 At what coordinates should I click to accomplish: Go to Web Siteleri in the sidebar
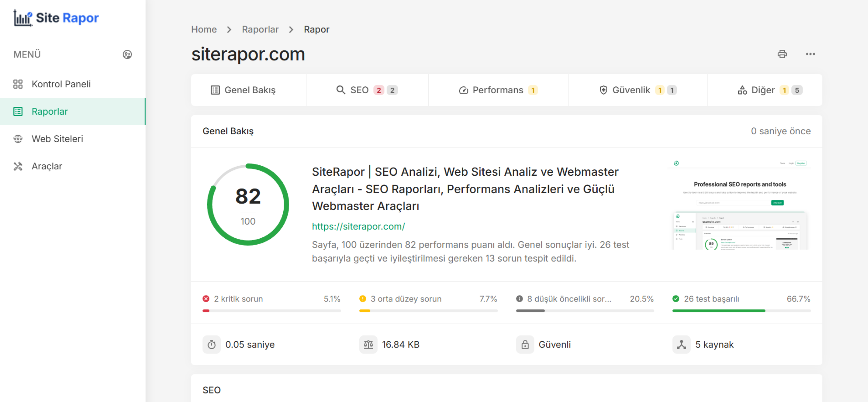click(x=72, y=138)
